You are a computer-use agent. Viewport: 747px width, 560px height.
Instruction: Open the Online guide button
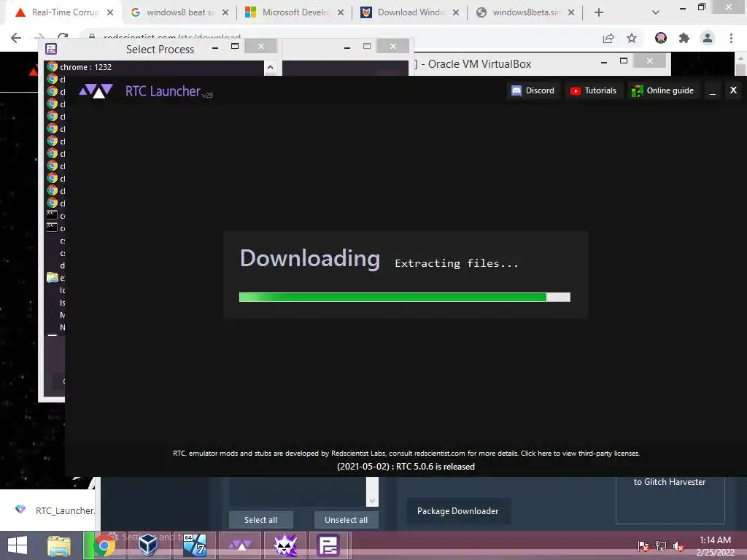coord(662,90)
